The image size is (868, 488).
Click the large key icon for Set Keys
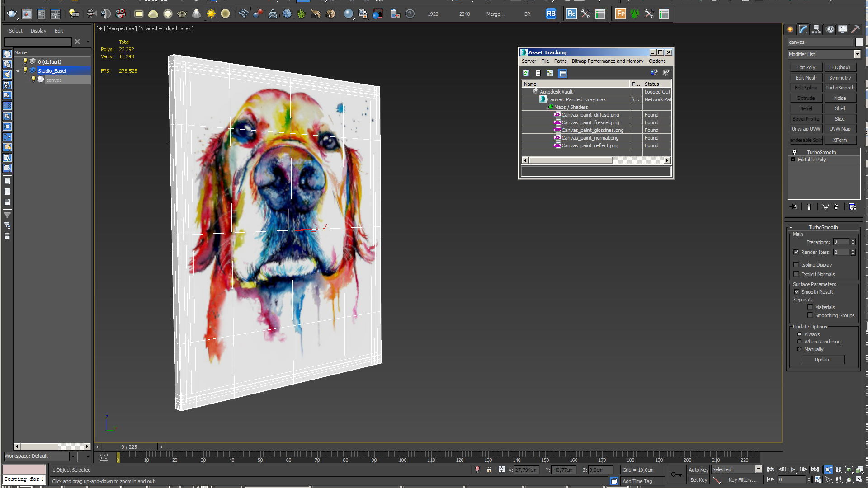pos(677,474)
